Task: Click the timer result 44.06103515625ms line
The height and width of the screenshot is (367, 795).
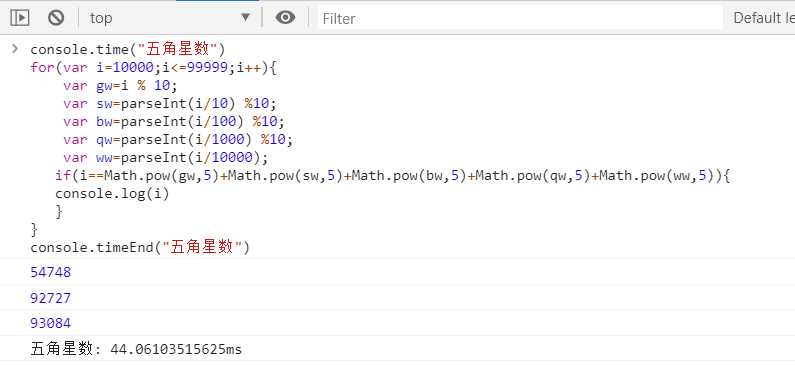Action: click(x=136, y=349)
